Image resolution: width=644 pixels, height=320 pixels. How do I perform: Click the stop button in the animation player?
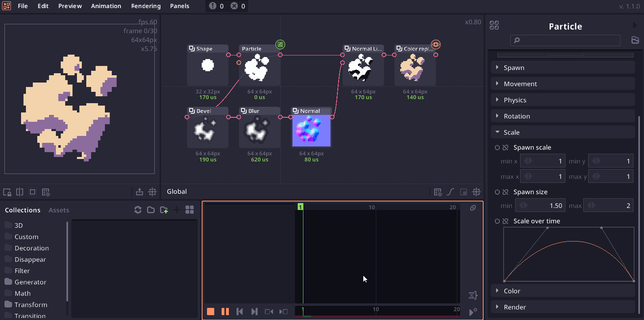pyautogui.click(x=211, y=312)
